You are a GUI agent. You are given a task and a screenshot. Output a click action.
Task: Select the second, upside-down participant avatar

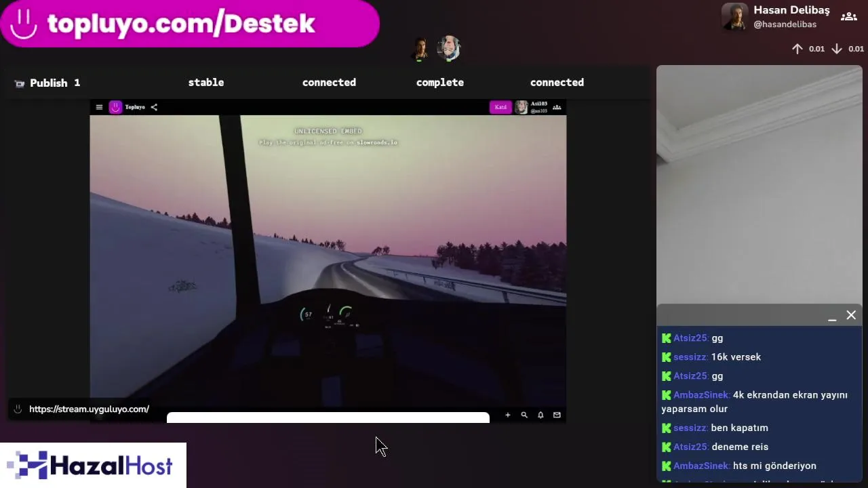pos(448,48)
